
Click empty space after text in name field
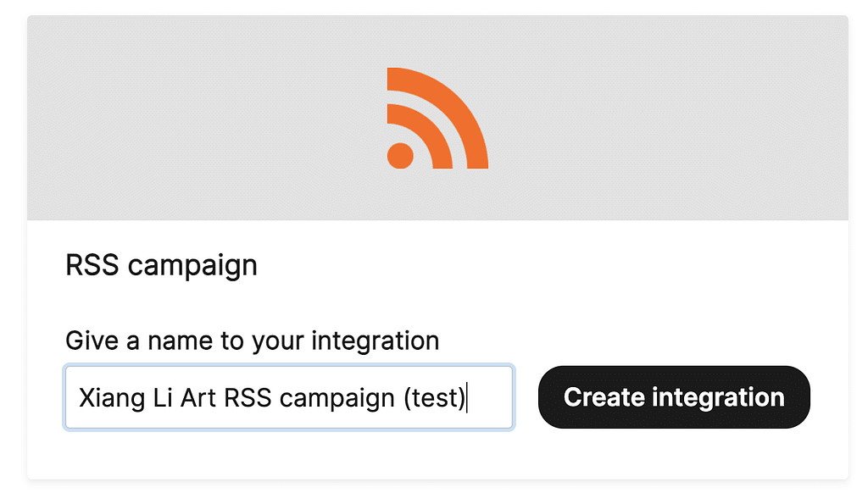[490, 397]
